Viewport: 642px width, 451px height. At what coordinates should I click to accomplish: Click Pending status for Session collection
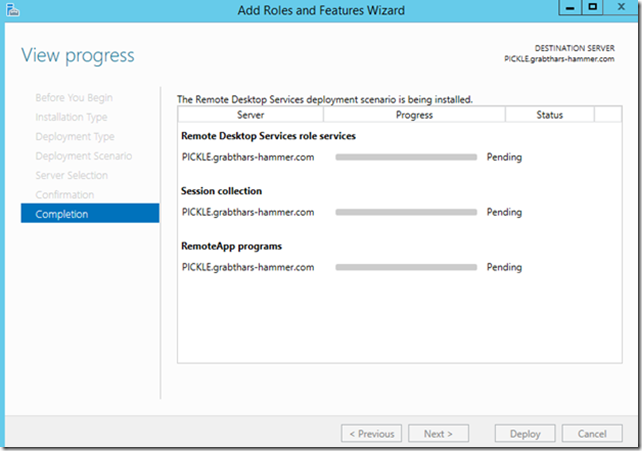coord(504,212)
